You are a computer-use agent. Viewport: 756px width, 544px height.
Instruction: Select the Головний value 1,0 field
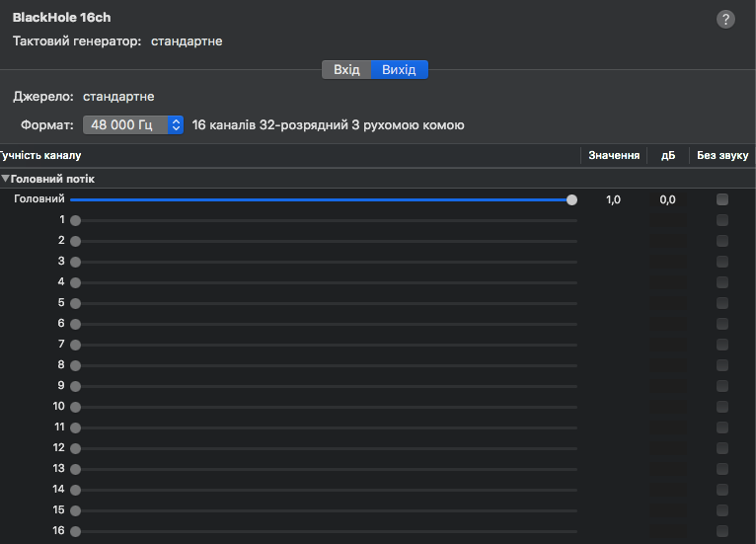[x=613, y=199]
